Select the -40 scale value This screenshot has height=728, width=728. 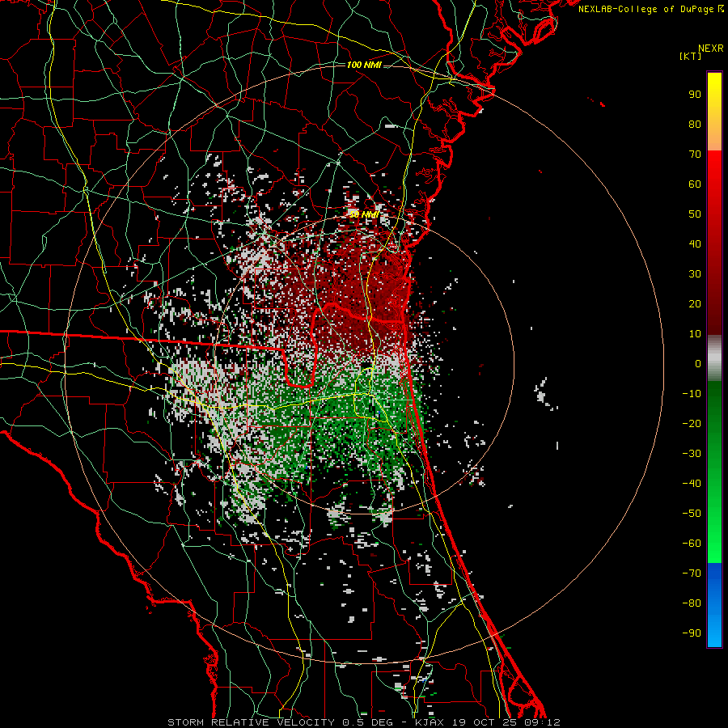pos(692,484)
